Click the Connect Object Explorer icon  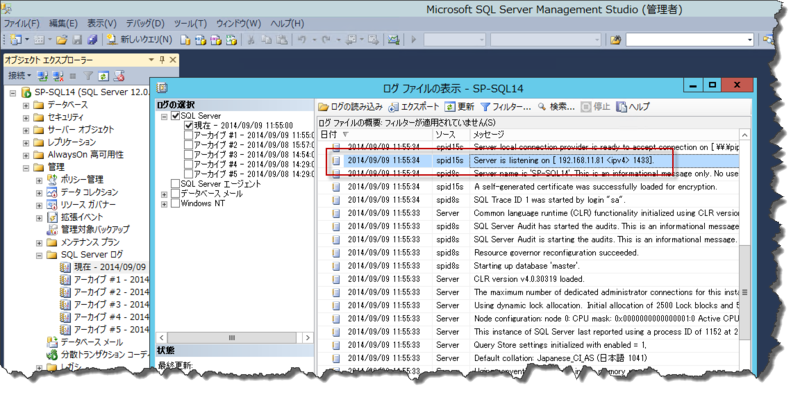pyautogui.click(x=43, y=76)
